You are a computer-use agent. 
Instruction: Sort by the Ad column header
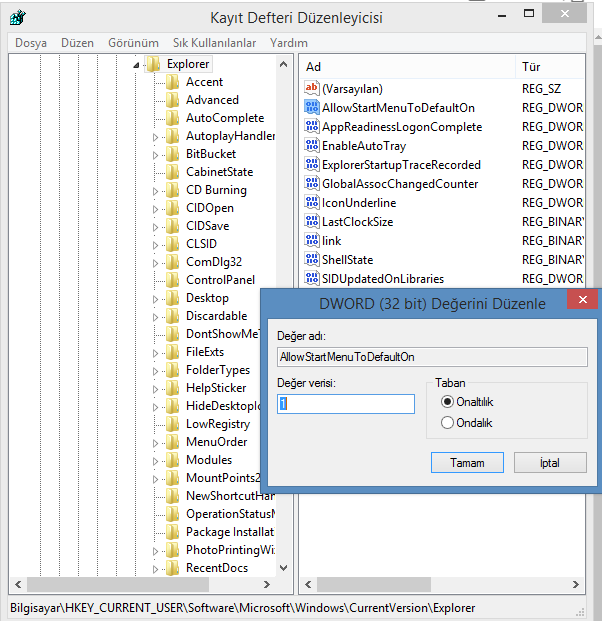pyautogui.click(x=407, y=67)
